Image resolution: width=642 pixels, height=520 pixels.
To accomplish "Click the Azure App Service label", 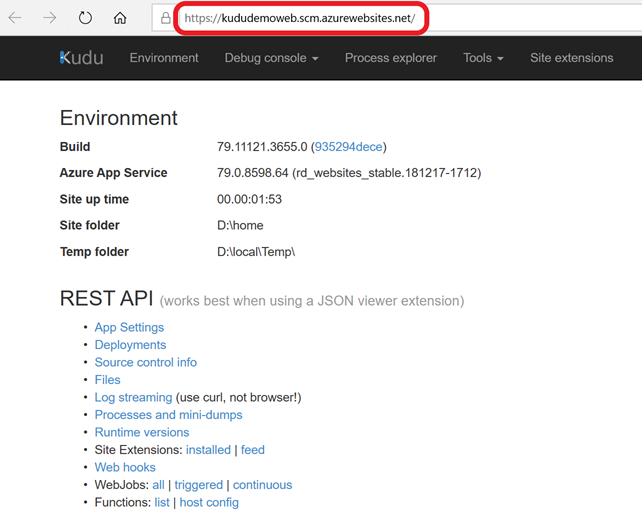I will 113,173.
